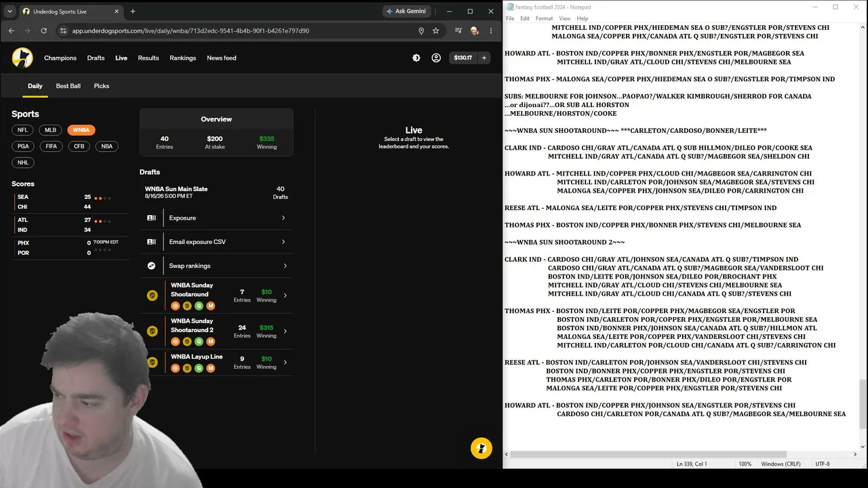Screen dimensions: 868x488
Task: Click the Swap rankings round icon
Action: pyautogui.click(x=151, y=266)
